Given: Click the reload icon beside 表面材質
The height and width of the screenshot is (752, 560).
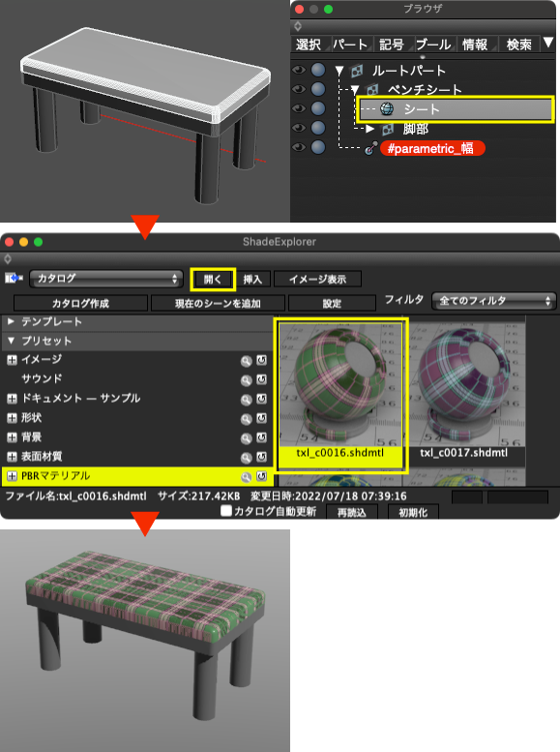Looking at the screenshot, I should click(x=261, y=457).
